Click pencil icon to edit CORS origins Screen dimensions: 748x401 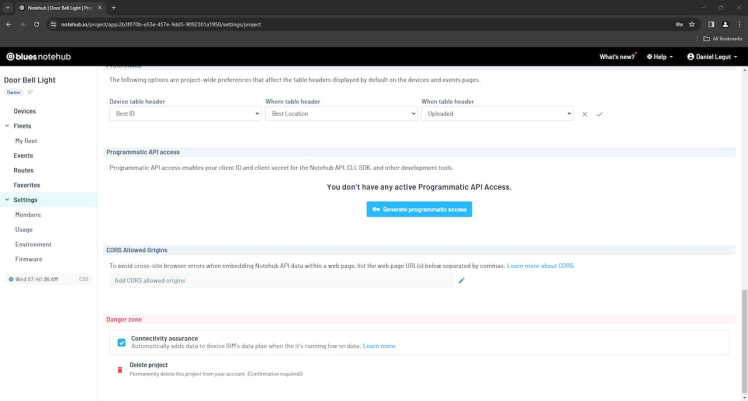(461, 280)
